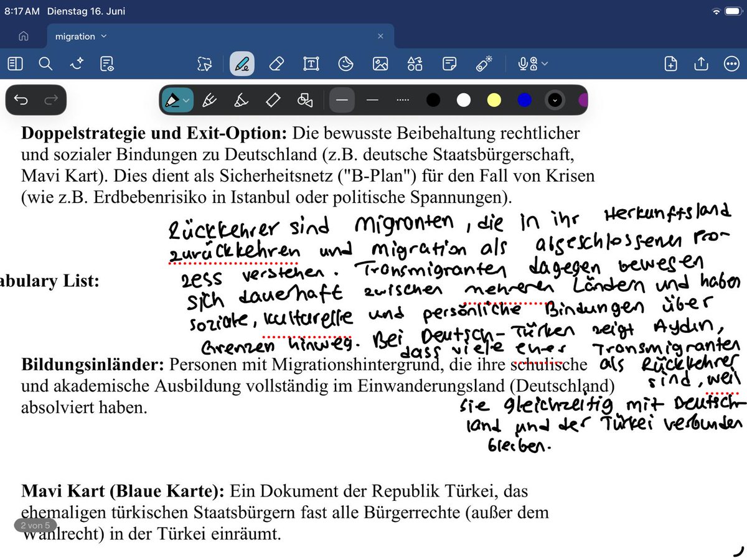747x560 pixels.
Task: Open the document notes and outline icon
Action: click(x=107, y=63)
